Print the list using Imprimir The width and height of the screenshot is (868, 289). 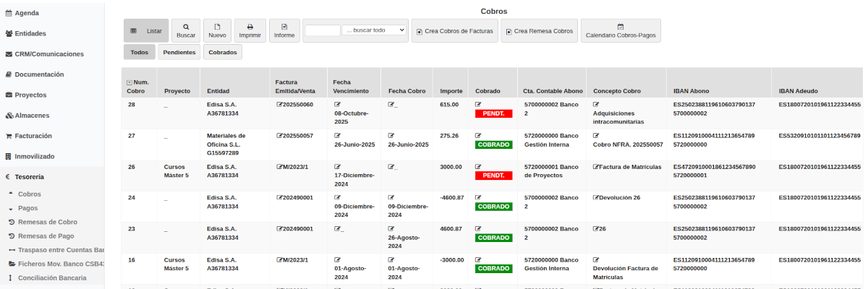[250, 30]
